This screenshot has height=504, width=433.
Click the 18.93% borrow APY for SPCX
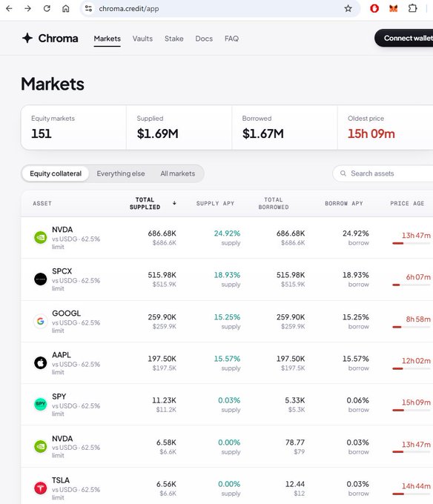(x=356, y=275)
